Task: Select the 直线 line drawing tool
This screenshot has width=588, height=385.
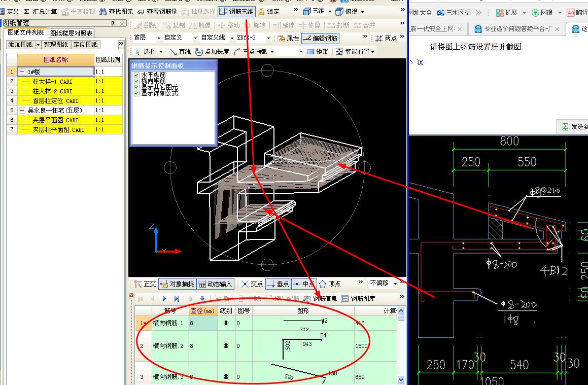Action: pyautogui.click(x=181, y=52)
